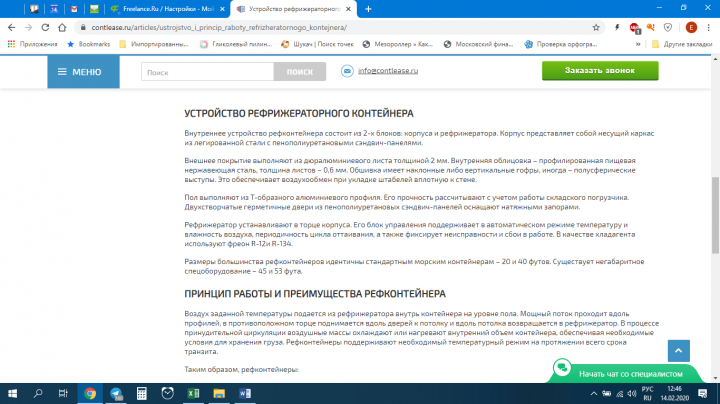Close the Freelance.Ru tab
The image size is (720, 404).
tap(222, 9)
